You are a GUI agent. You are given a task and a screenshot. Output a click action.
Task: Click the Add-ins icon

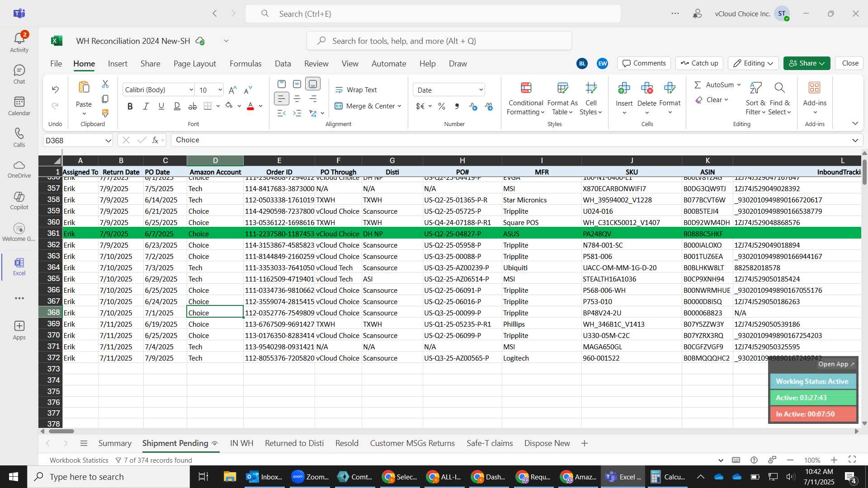coord(815,88)
